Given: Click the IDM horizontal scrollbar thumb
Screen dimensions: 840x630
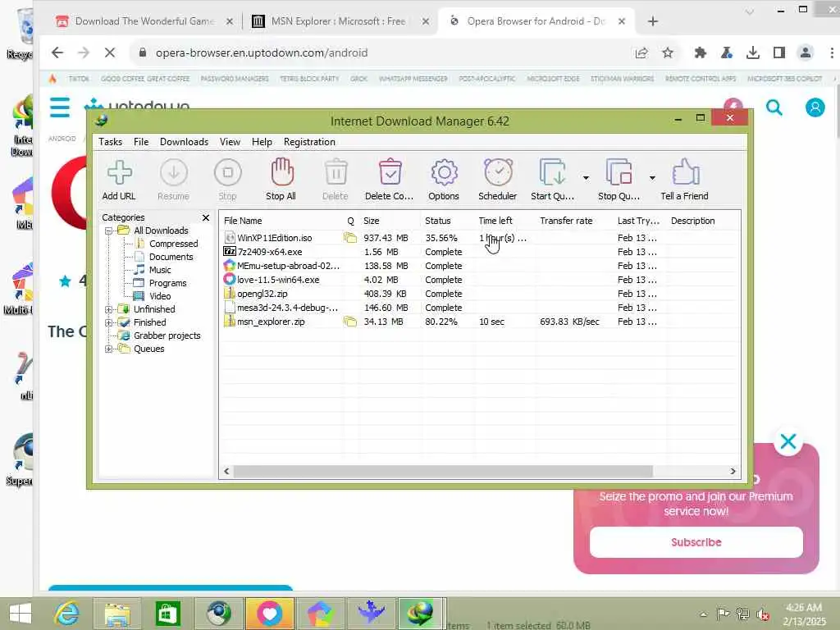Looking at the screenshot, I should click(x=443, y=472).
